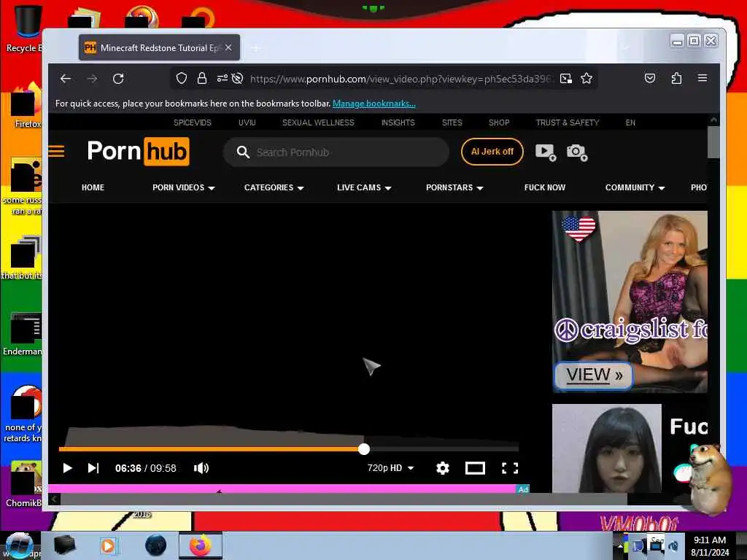The width and height of the screenshot is (747, 560).
Task: Click the address bar URL
Action: [x=401, y=79]
